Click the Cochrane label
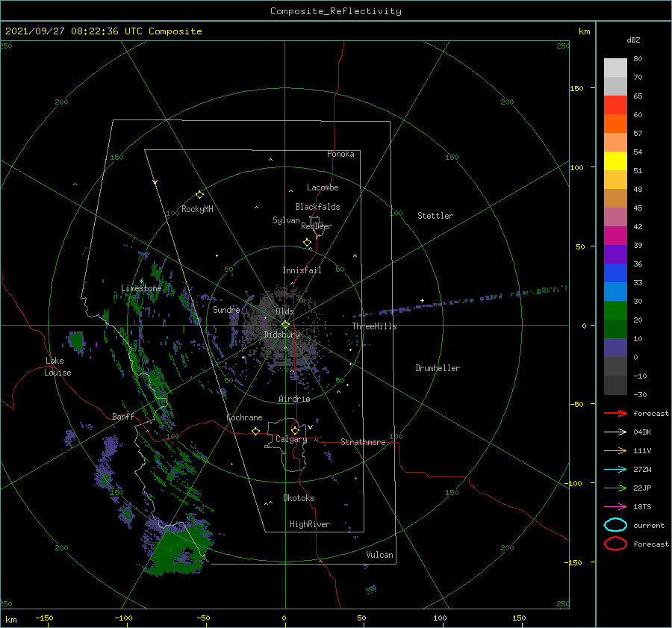Image resolution: width=672 pixels, height=628 pixels. [x=244, y=417]
